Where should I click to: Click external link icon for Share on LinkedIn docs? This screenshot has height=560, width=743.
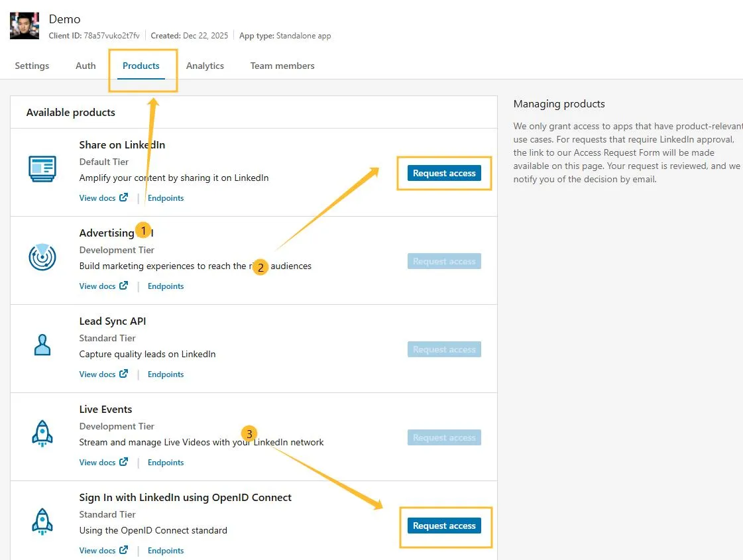pos(123,197)
